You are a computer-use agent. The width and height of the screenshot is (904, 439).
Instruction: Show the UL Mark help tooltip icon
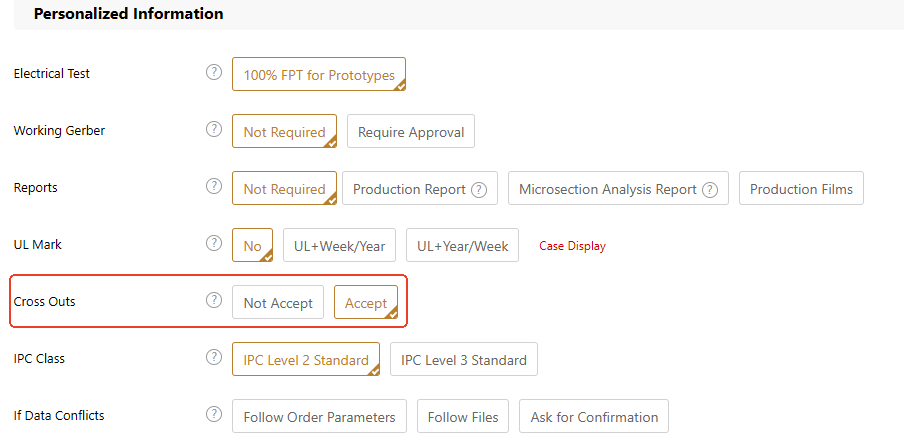[213, 244]
